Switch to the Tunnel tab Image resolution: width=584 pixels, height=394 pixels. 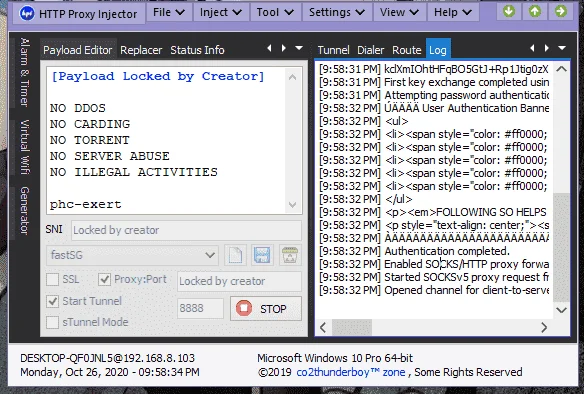click(333, 50)
